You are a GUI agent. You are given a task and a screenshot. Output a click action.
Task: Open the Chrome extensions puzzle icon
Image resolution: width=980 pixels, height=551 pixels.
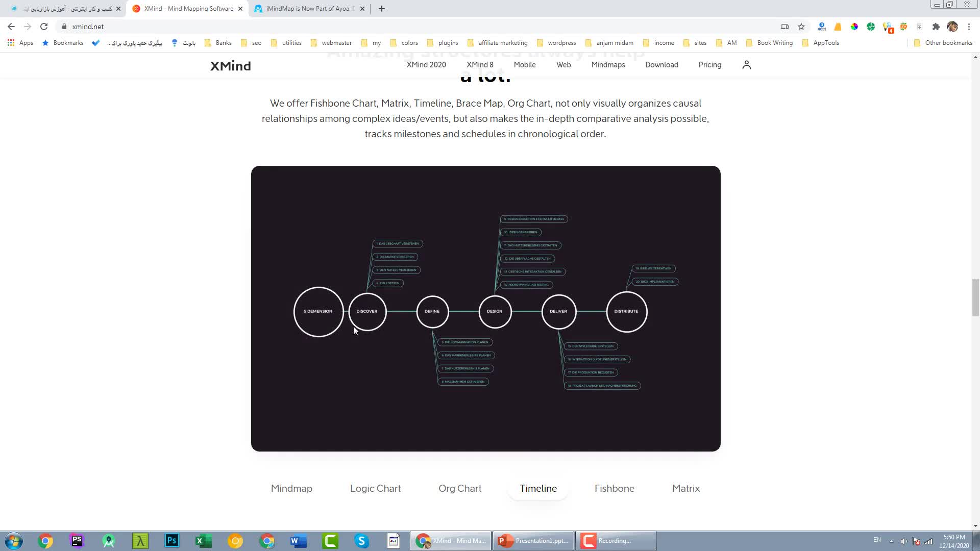click(x=936, y=27)
